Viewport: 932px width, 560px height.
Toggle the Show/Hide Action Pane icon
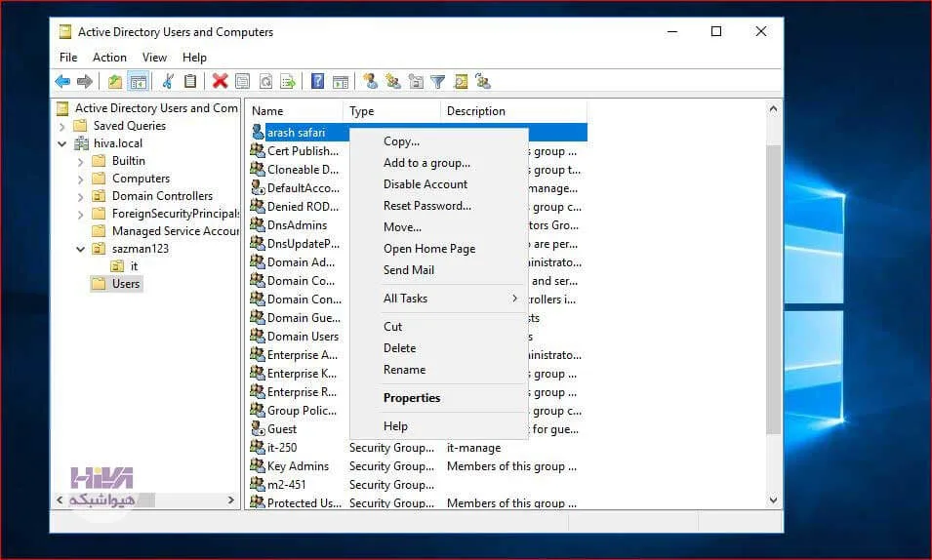(x=341, y=81)
